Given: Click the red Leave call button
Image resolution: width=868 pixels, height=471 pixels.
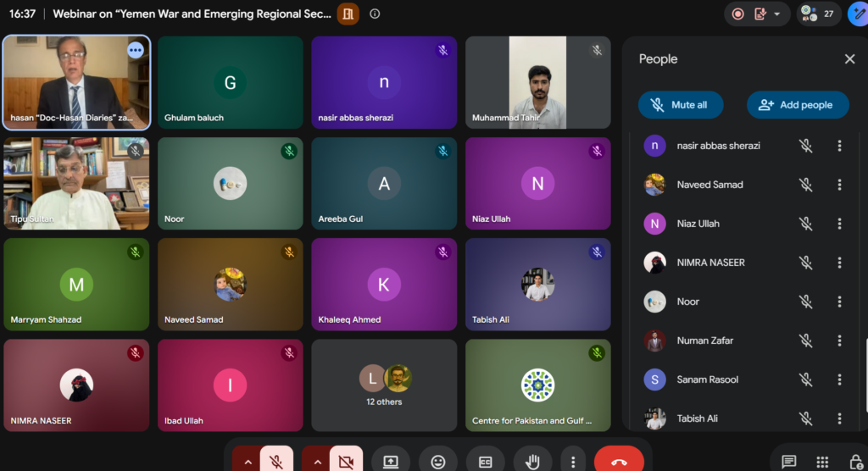Looking at the screenshot, I should coord(619,461).
